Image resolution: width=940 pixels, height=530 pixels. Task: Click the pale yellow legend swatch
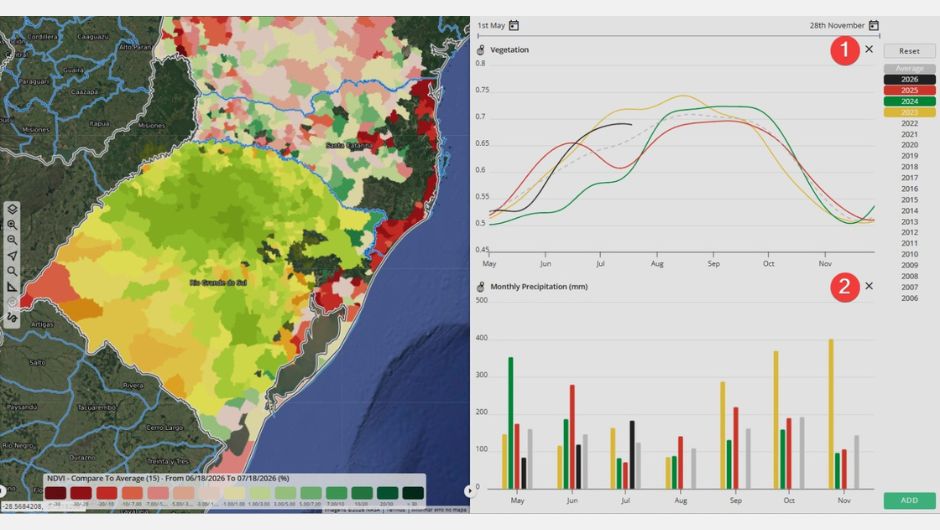tap(234, 493)
